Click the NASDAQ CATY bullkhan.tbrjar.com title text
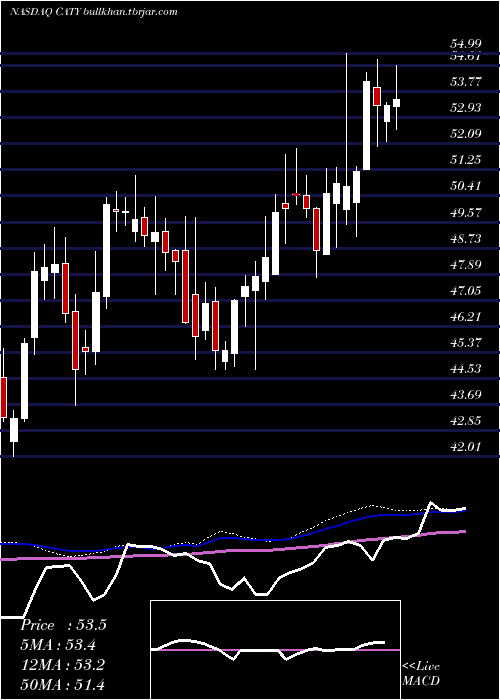The image size is (500, 700). [93, 12]
